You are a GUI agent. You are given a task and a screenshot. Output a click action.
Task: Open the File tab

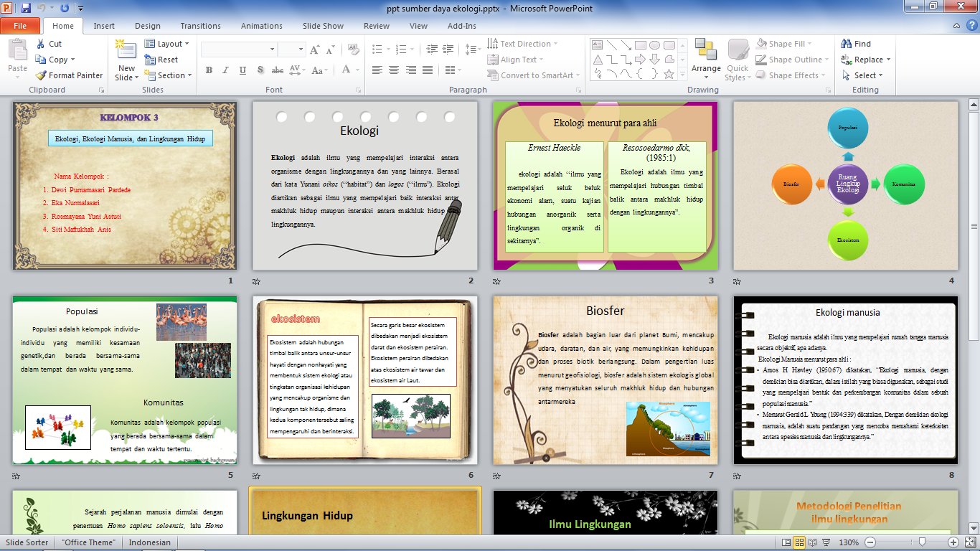pyautogui.click(x=20, y=26)
